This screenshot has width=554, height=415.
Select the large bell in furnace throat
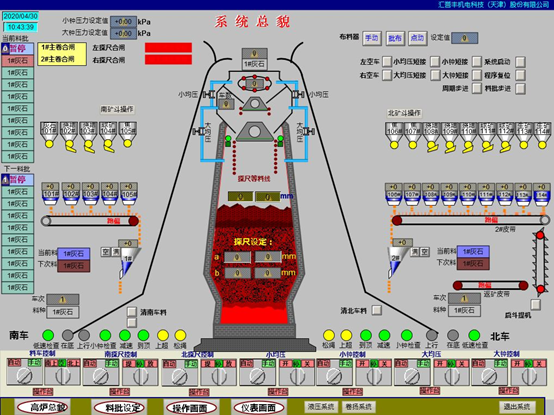(254, 132)
